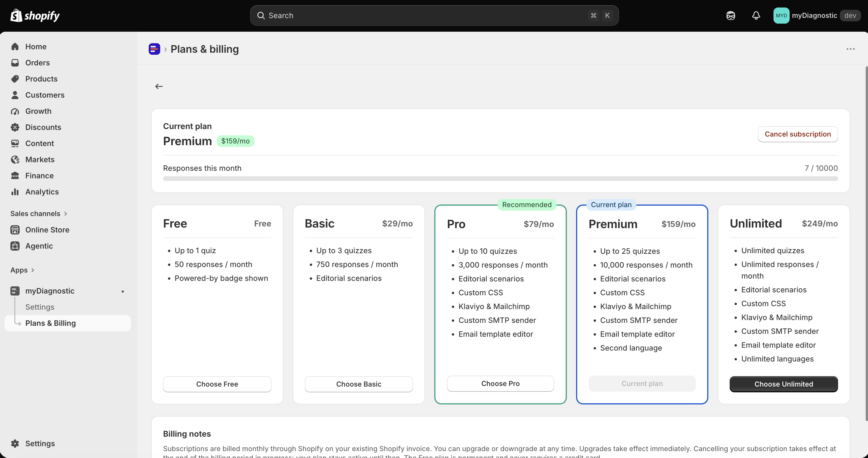
Task: Click the Recommended badge on Pro
Action: coord(527,205)
